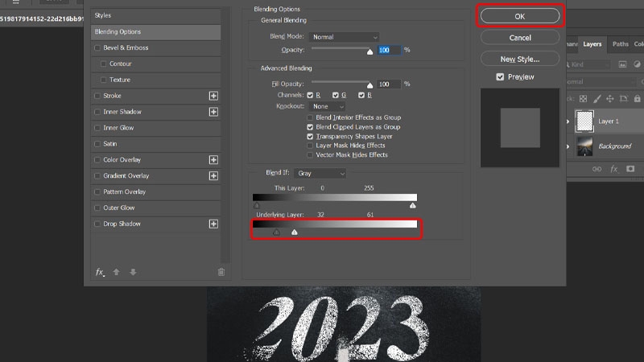Open the Knockout dropdown
The height and width of the screenshot is (362, 644).
pos(328,106)
